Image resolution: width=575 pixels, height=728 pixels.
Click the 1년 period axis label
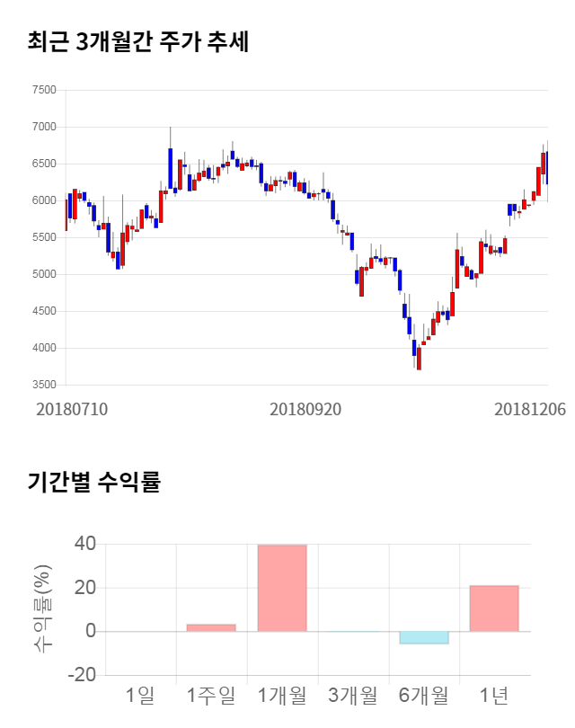494,695
